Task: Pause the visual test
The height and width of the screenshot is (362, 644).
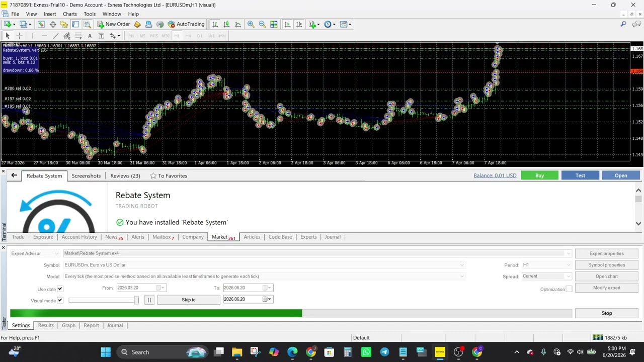Action: click(149, 300)
